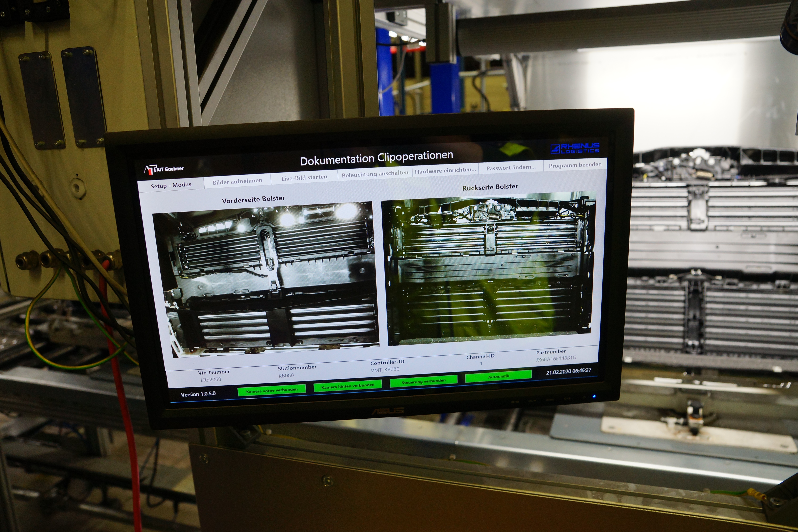Switch to Setup - Modus tab
The width and height of the screenshot is (798, 532).
point(171,185)
